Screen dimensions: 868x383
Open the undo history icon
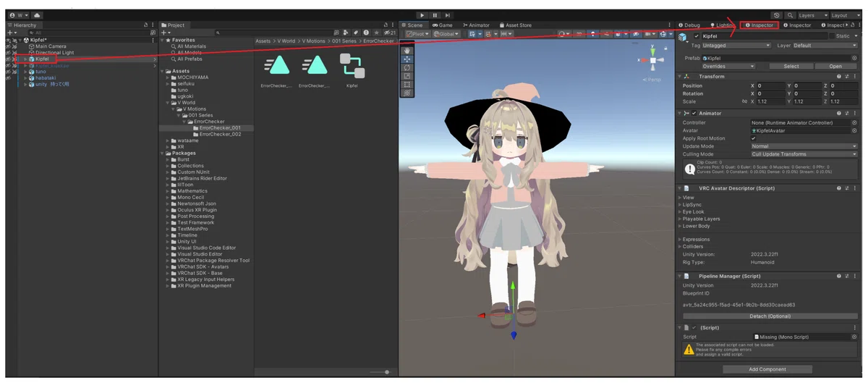pos(776,15)
